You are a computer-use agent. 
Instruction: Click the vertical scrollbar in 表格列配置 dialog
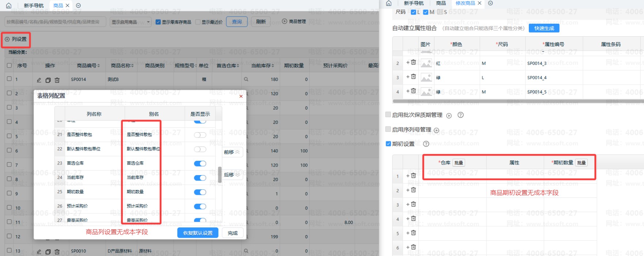(220, 175)
